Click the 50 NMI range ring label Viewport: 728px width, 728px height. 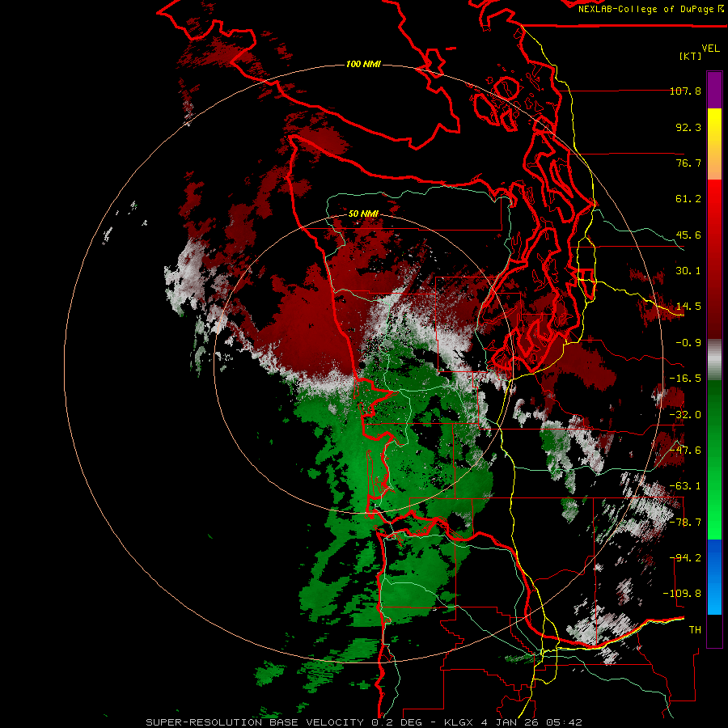tap(363, 214)
